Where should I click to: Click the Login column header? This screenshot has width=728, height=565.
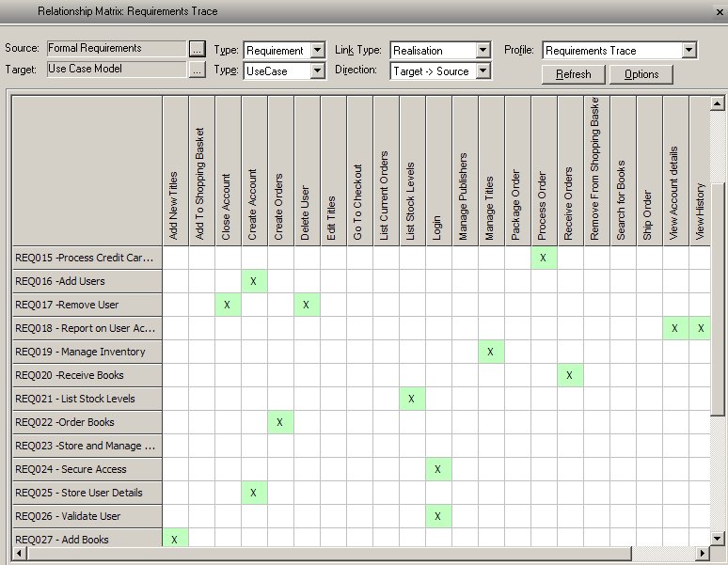pos(438,171)
